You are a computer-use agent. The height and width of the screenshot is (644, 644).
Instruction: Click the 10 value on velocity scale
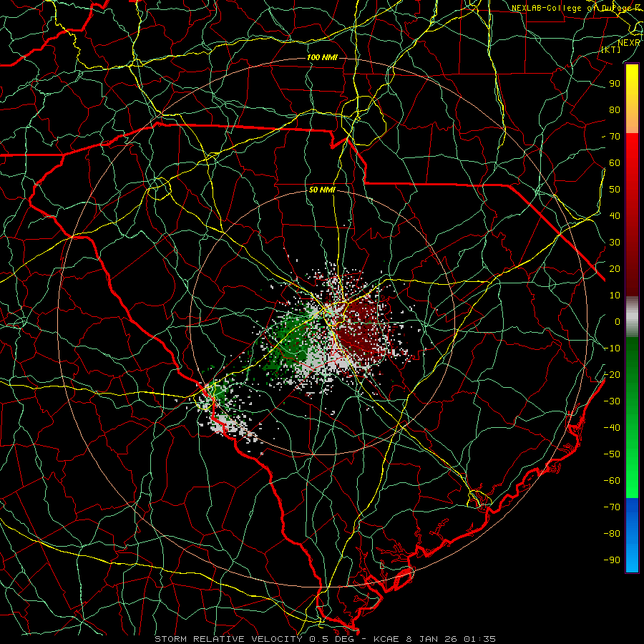(x=615, y=296)
